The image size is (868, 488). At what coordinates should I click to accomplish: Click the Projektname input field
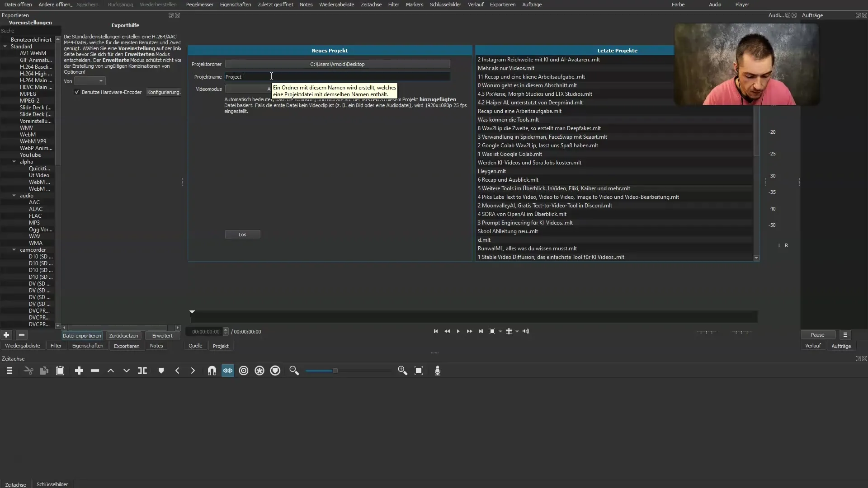[337, 76]
